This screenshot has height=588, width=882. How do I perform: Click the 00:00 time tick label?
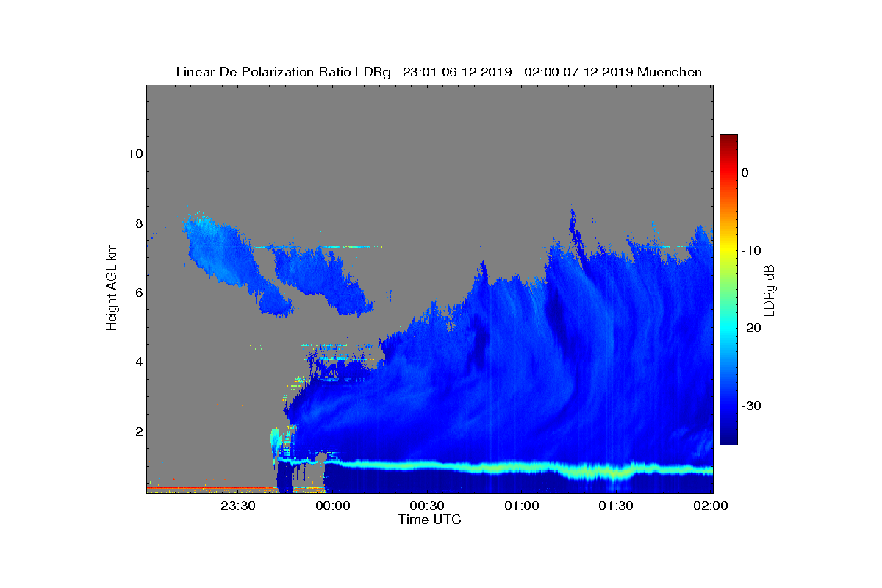(332, 506)
